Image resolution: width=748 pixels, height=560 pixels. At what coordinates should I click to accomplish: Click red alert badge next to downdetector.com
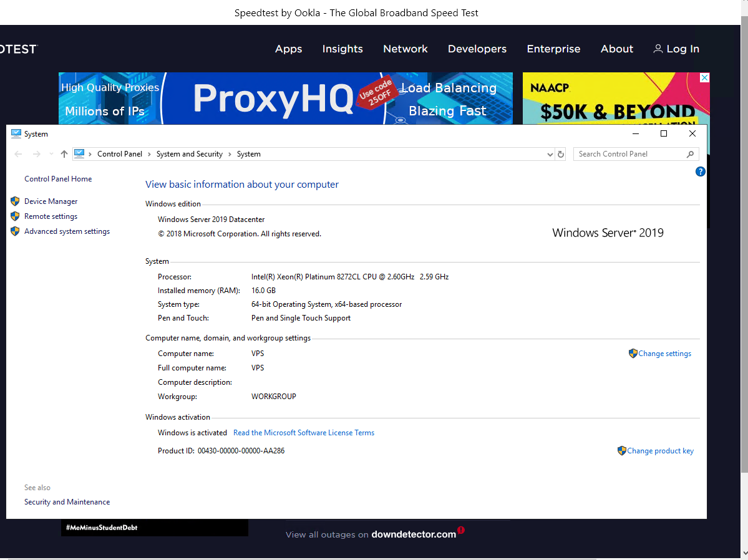click(461, 530)
